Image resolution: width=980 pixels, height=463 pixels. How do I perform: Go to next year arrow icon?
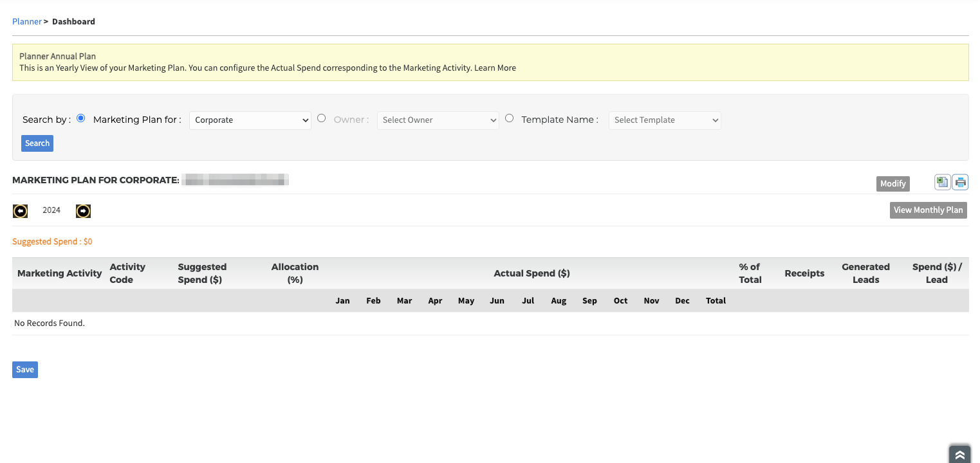tap(83, 211)
